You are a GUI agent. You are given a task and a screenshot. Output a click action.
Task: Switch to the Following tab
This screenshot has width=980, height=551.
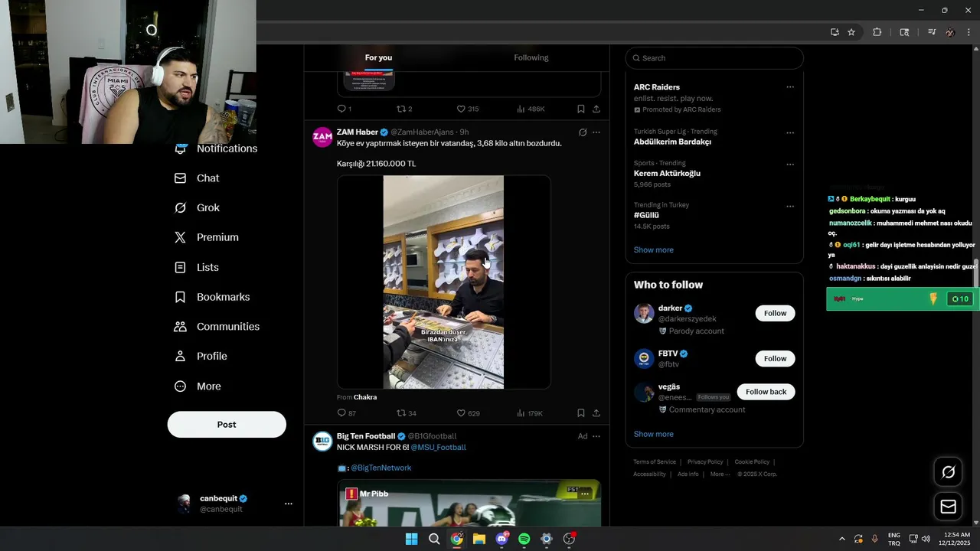click(531, 57)
